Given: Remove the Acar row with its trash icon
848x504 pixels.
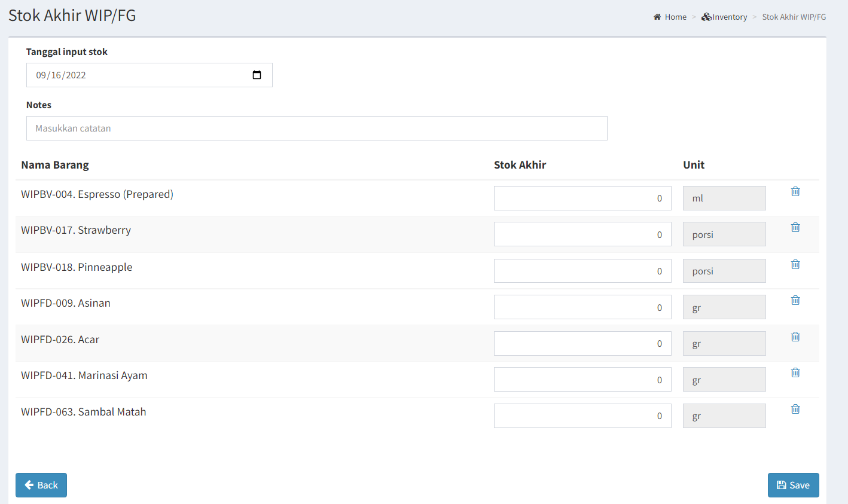Looking at the screenshot, I should [795, 337].
